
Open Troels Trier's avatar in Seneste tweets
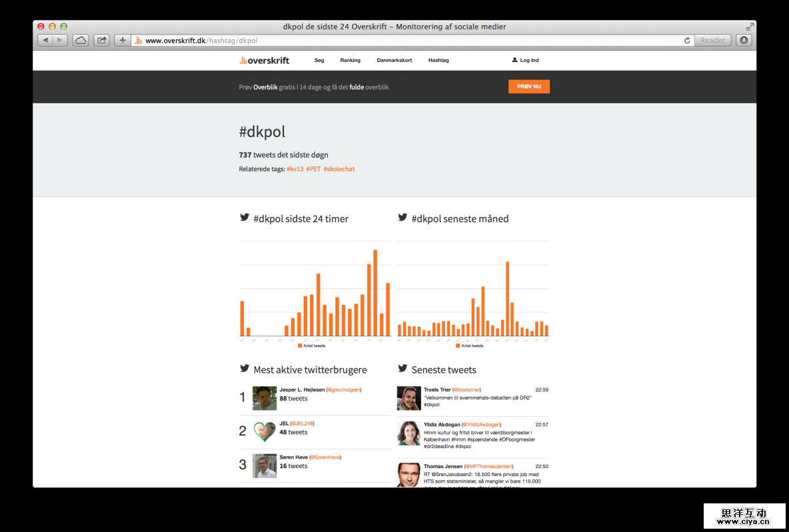[x=408, y=398]
